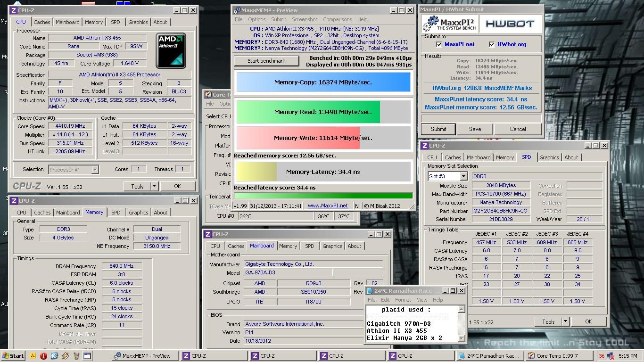Click the Z icon in CPU-Z Memory window title bar
The height and width of the screenshot is (362, 644).
(14, 201)
